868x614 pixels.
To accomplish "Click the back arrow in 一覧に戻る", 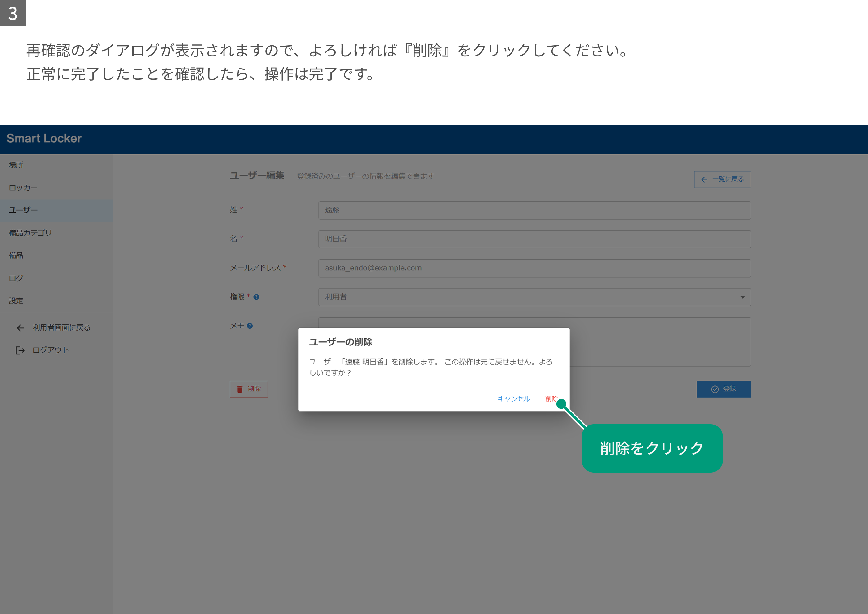I will (704, 180).
